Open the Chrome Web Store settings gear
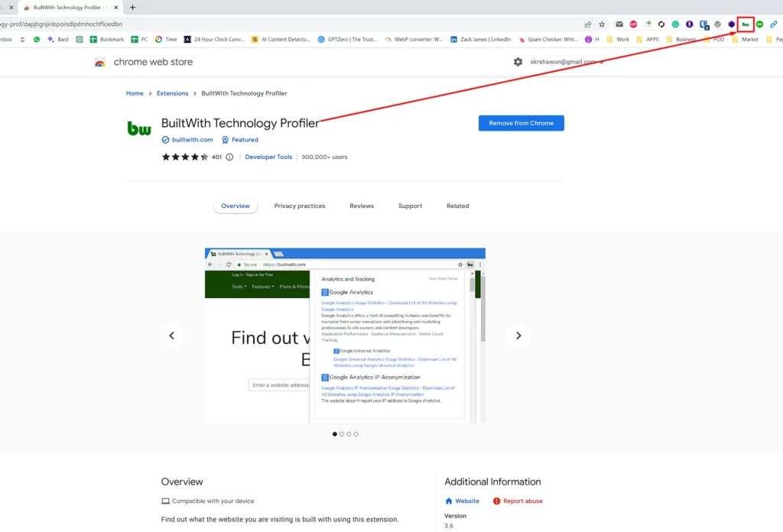 tap(518, 62)
